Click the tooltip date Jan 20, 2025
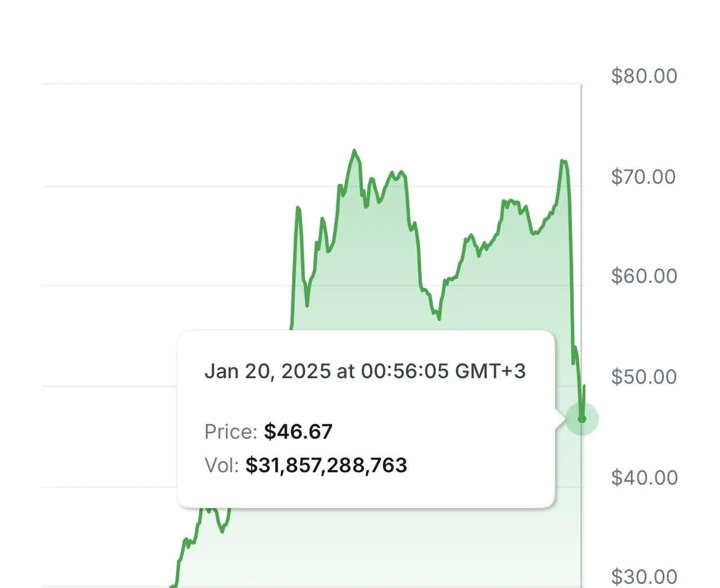 [267, 371]
